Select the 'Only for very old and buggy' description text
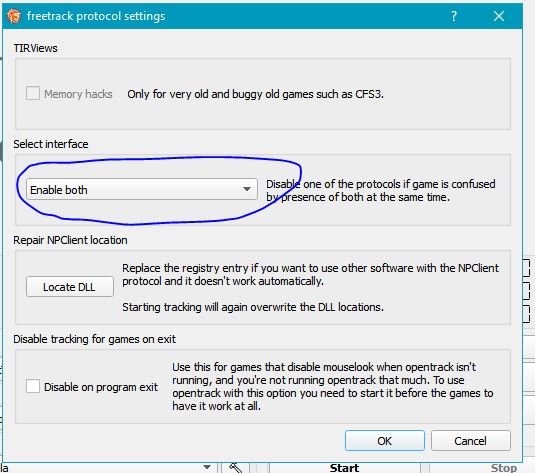Image resolution: width=535 pixels, height=473 pixels. pos(255,94)
